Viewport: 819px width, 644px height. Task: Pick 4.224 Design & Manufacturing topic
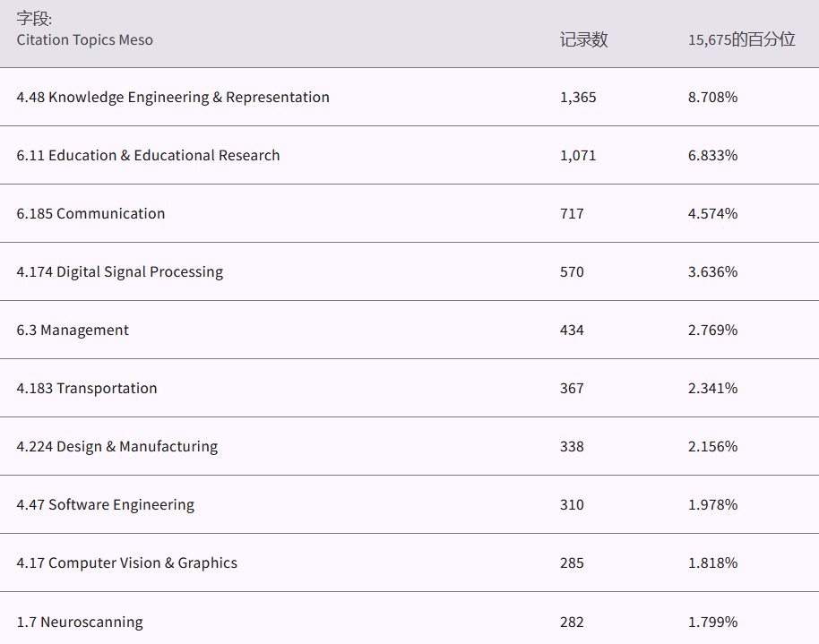tap(116, 446)
